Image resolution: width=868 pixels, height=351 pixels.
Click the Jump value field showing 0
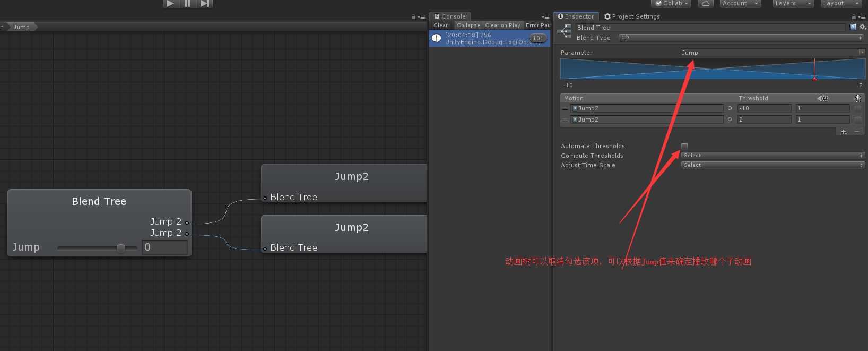tap(164, 247)
